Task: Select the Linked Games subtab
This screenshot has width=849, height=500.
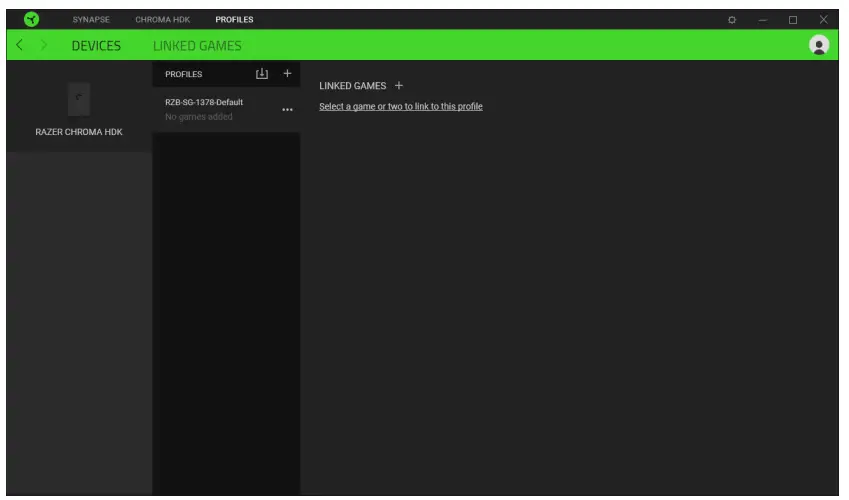Action: 197,46
